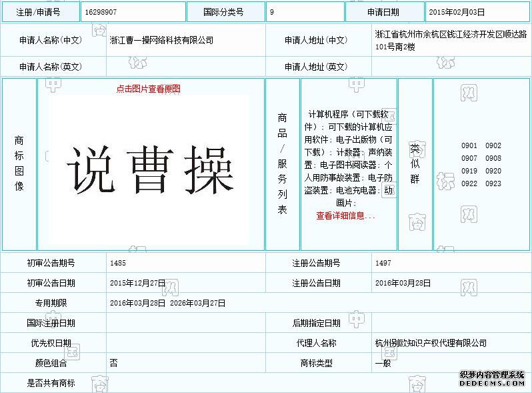Screen dimensions: 532x393
Task: Click the 注册公告期号 label
Action: pos(316,263)
